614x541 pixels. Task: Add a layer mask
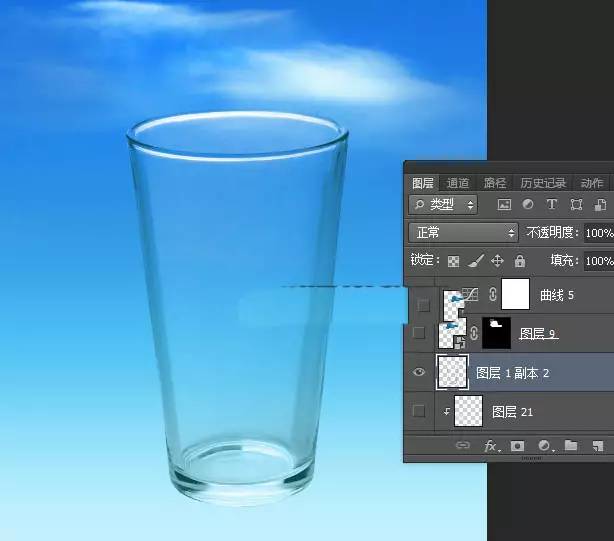tap(518, 446)
